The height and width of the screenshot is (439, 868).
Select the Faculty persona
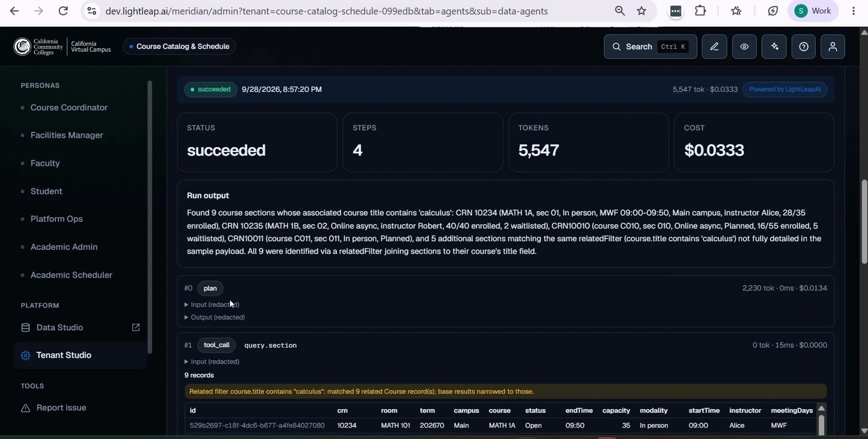[x=45, y=163]
